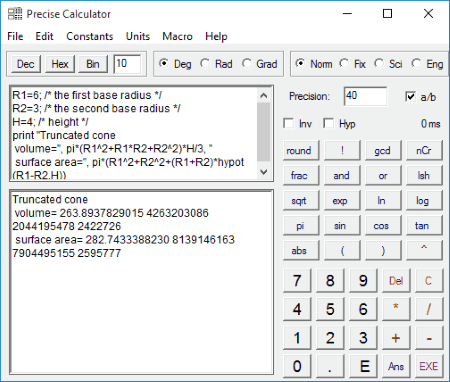This screenshot has width=450, height=382.
Task: Click the abs button
Action: (x=301, y=251)
